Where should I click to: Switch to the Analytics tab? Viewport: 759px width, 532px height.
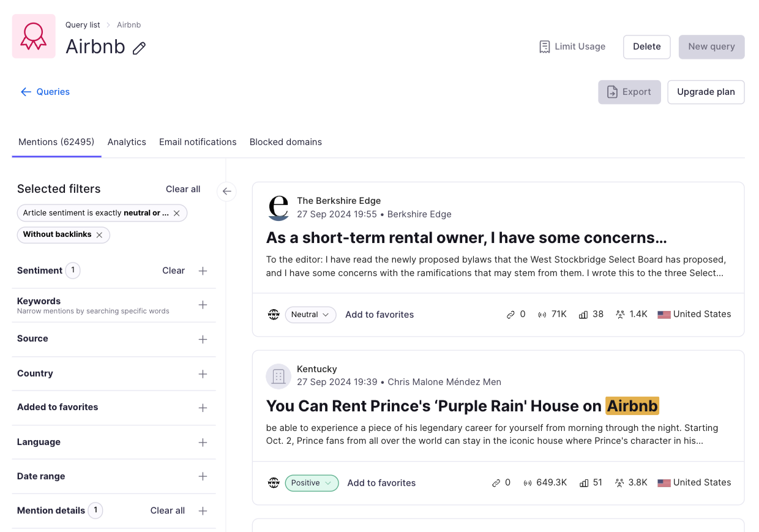tap(127, 141)
